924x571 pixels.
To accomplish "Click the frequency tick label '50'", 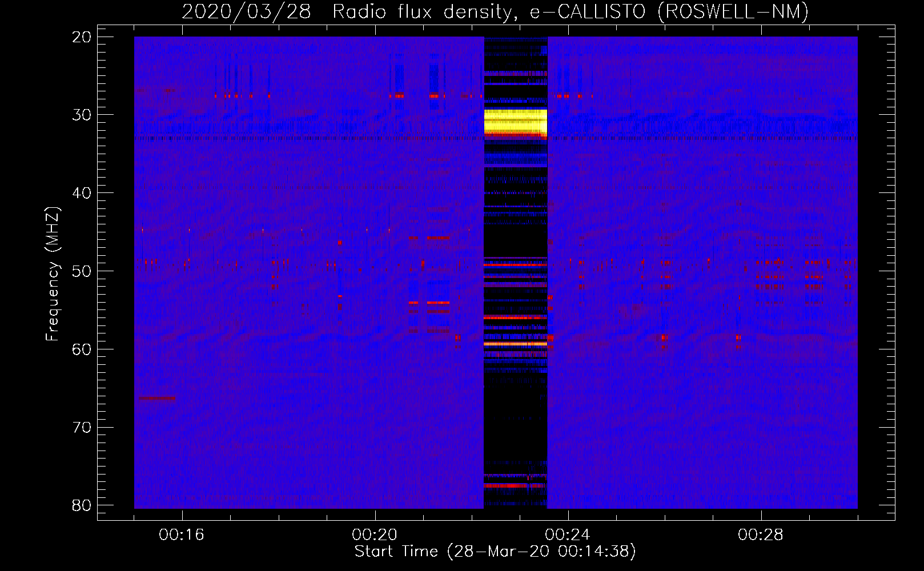I will click(82, 271).
